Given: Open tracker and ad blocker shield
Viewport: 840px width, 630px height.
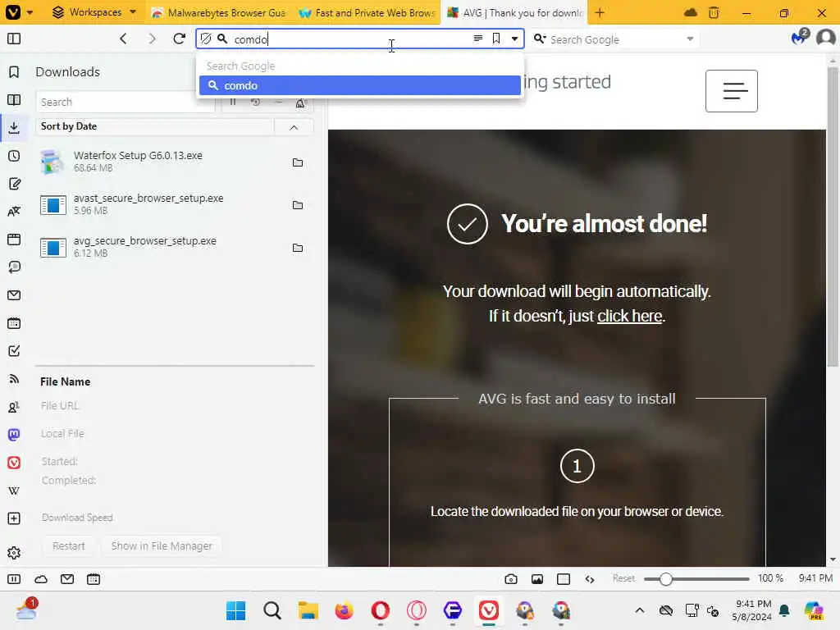Looking at the screenshot, I should pyautogui.click(x=206, y=39).
